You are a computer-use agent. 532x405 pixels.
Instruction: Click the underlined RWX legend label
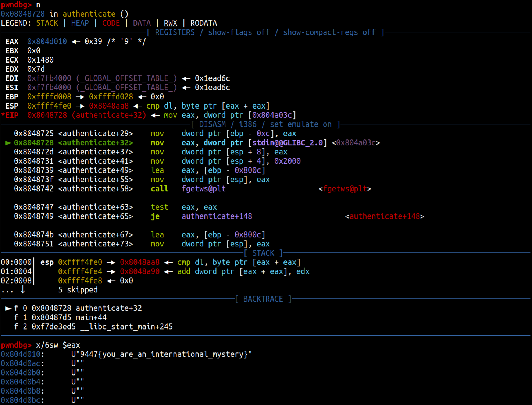click(170, 23)
